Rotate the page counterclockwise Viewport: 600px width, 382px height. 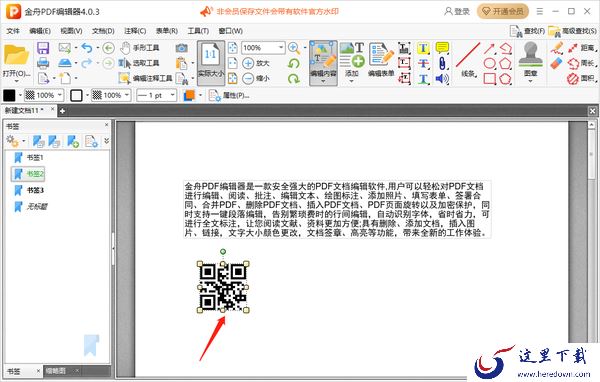[x=294, y=63]
